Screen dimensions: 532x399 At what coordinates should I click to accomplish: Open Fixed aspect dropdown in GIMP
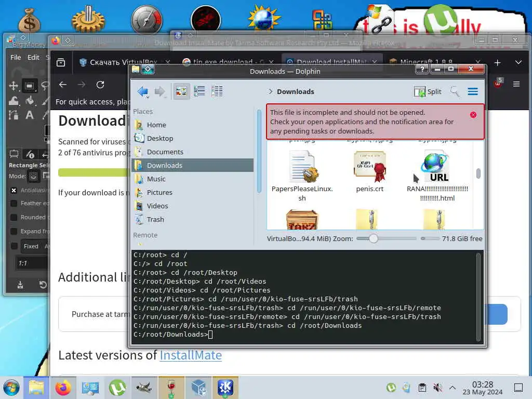pos(35,246)
